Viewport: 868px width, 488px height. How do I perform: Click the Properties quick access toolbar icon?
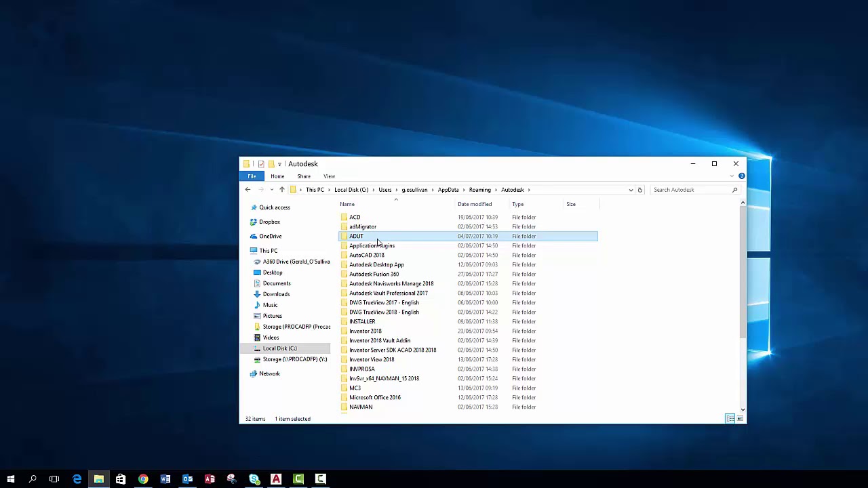pyautogui.click(x=261, y=164)
